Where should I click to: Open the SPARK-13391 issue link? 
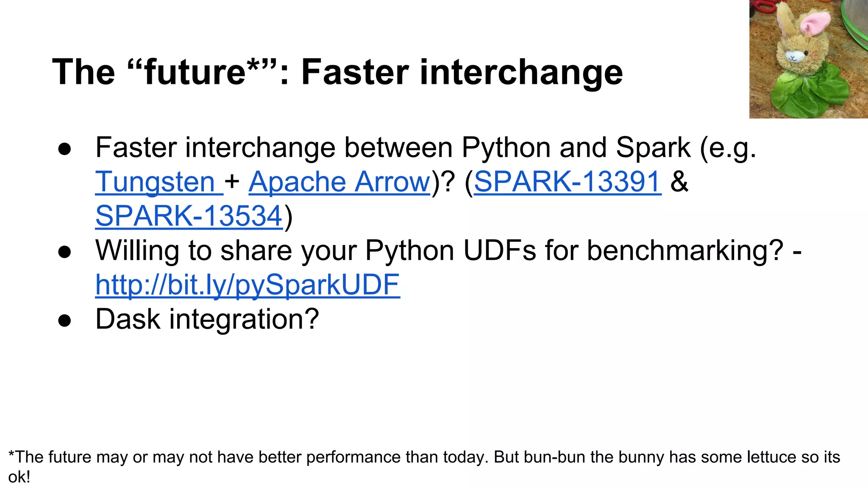pos(567,182)
